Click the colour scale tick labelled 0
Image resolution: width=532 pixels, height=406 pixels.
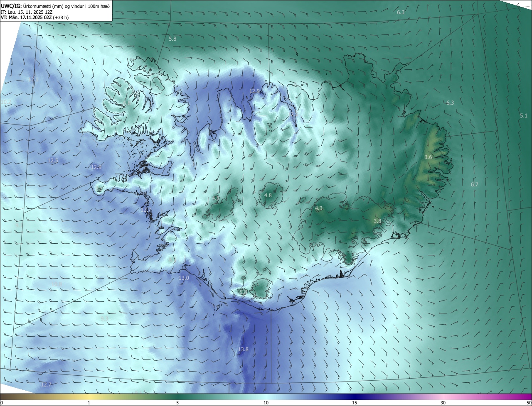point(2,403)
